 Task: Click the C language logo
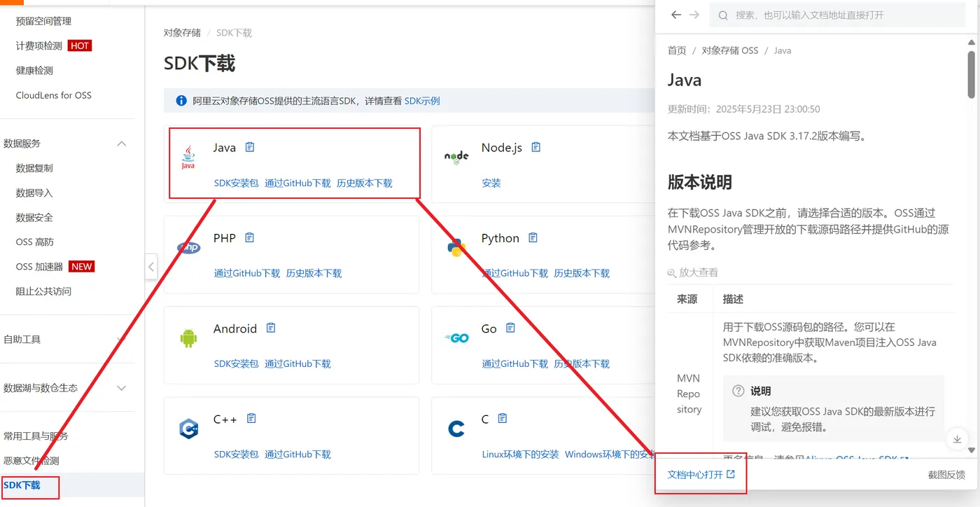[x=456, y=429]
